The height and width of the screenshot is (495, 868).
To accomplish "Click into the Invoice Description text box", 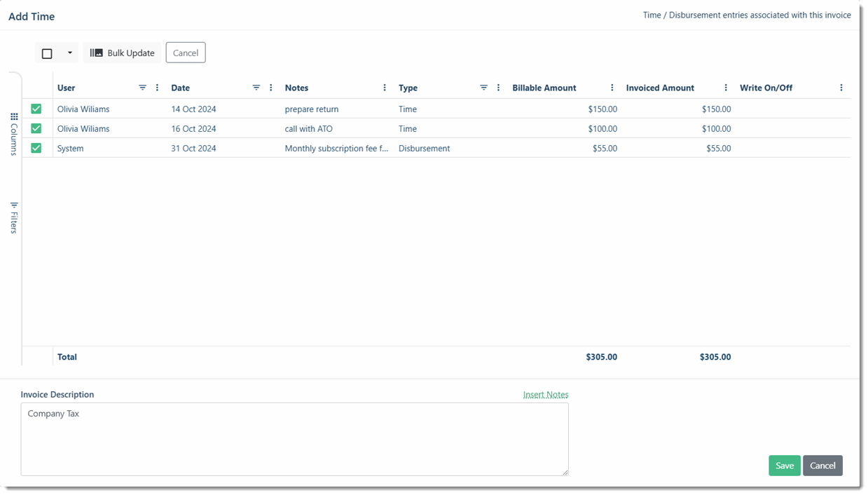I will click(x=294, y=439).
